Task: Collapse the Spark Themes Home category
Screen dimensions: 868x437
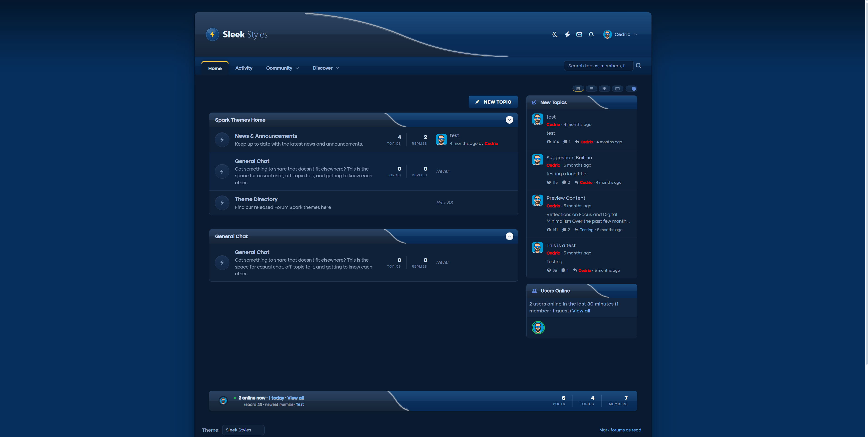Action: (509, 120)
